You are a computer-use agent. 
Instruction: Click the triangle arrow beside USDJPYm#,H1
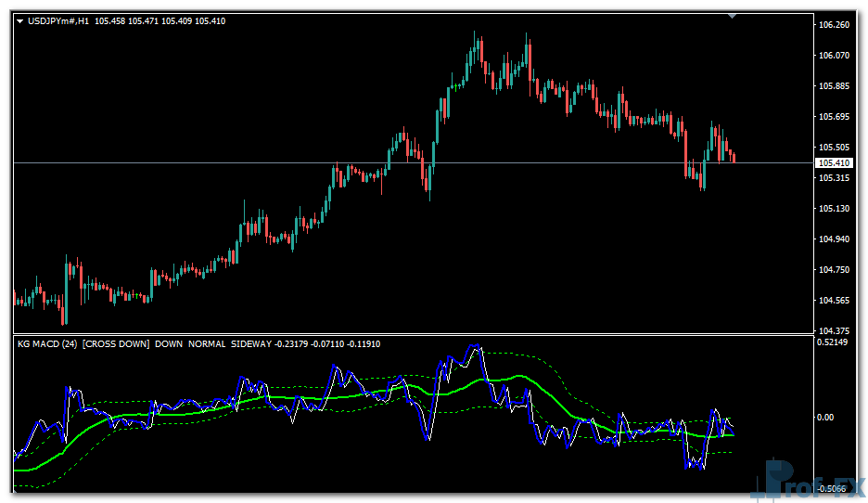[x=20, y=21]
